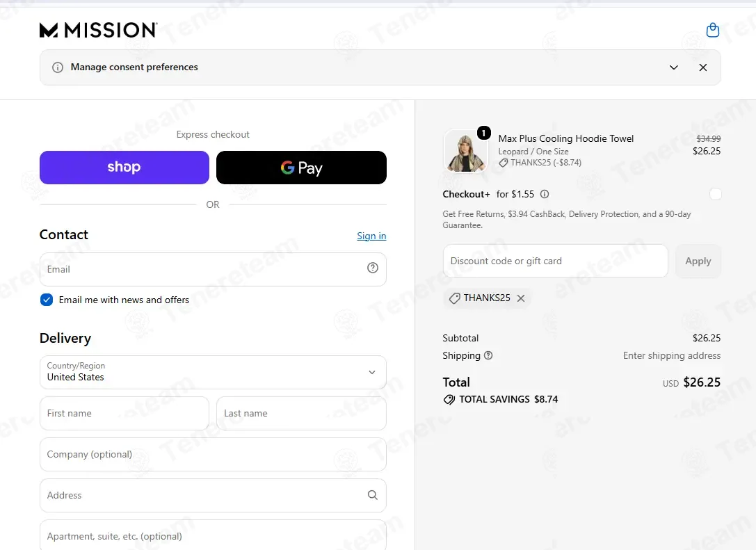Enable the Checkout+ add-on checkbox
This screenshot has width=756, height=550.
715,194
